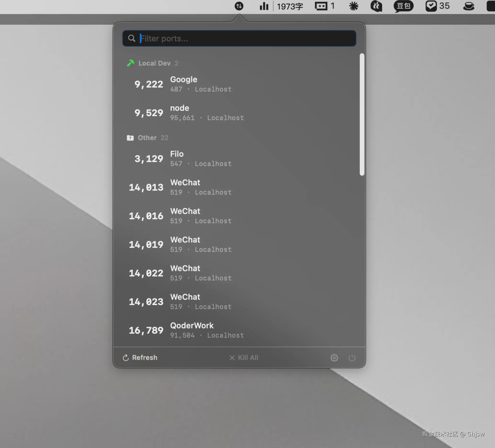Select the WeChat port 14,016 row
This screenshot has height=448, width=495.
point(239,216)
